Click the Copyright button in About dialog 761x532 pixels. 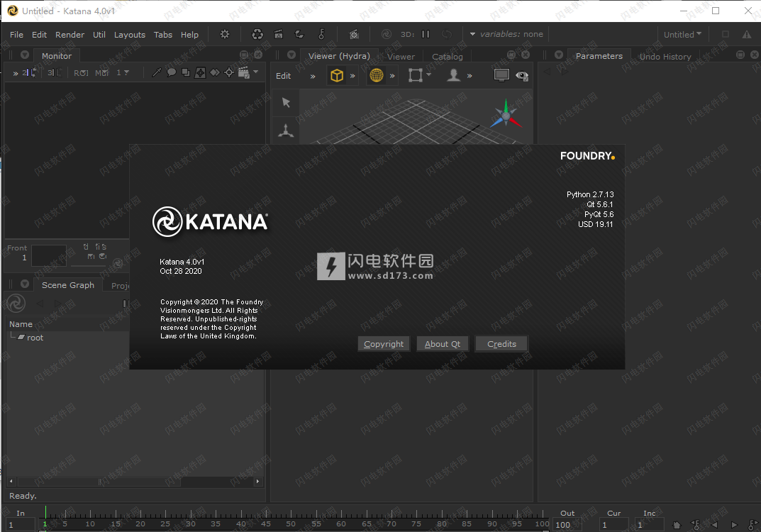click(x=384, y=343)
